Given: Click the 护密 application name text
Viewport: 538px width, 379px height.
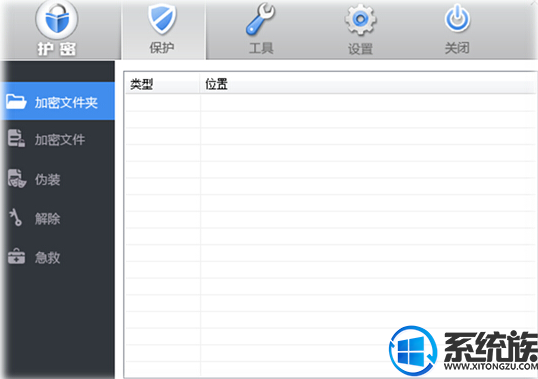Looking at the screenshot, I should (x=57, y=49).
